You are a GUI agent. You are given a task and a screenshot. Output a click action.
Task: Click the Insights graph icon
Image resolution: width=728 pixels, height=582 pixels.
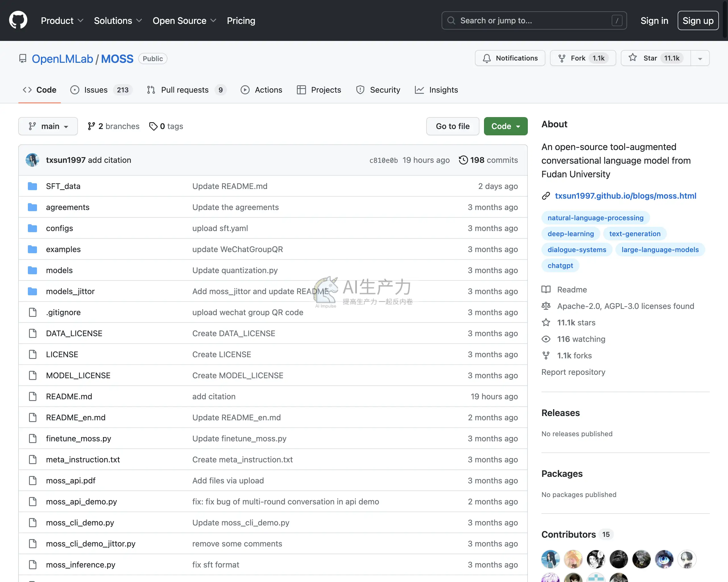(x=419, y=90)
